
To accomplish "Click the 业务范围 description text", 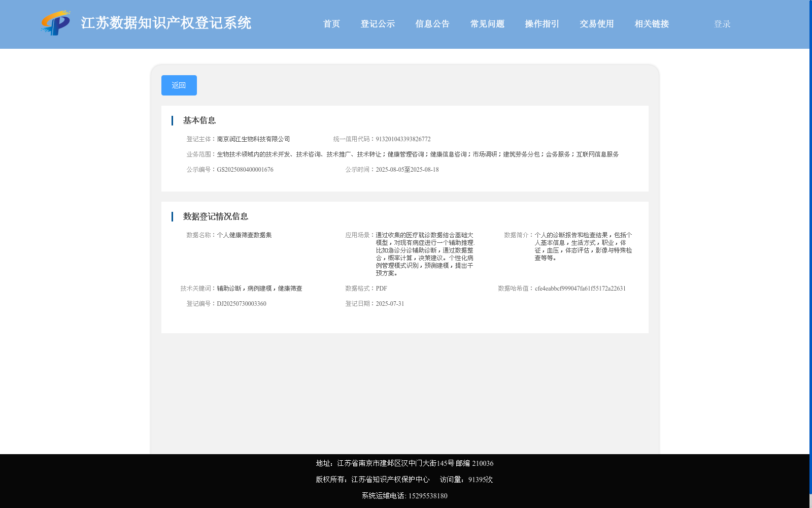I will (x=418, y=154).
